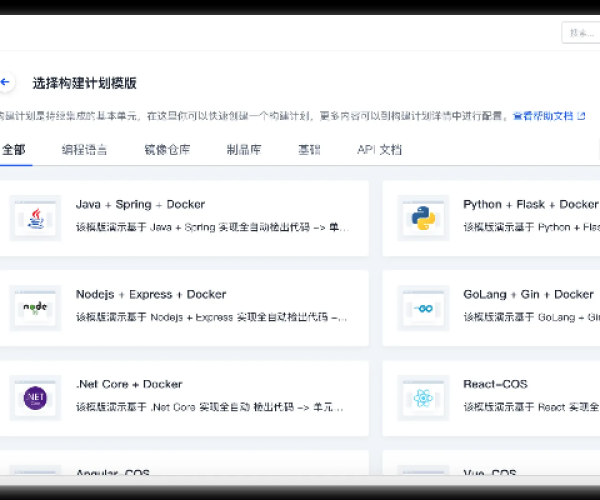Switch to the 全部 tab

tap(13, 150)
